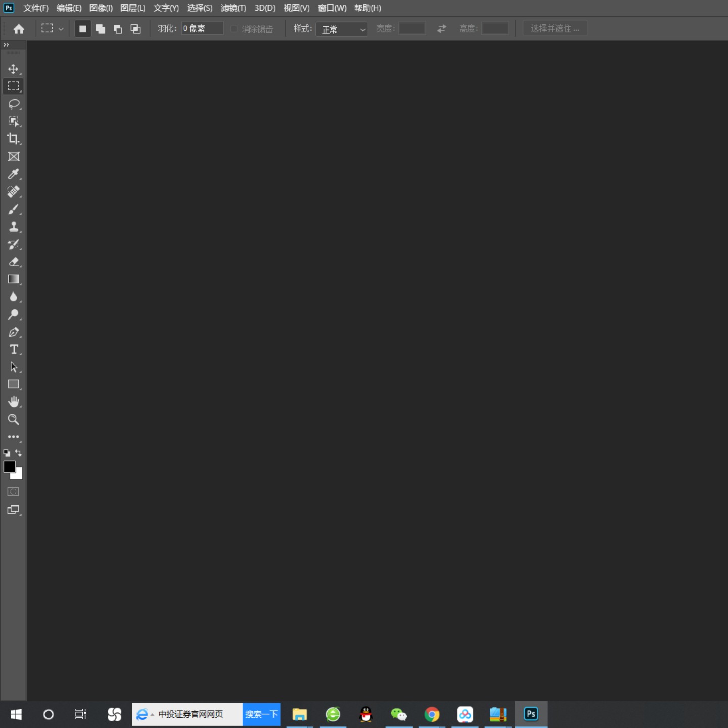Expand the toolbar with double arrows
The width and height of the screenshot is (728, 728).
[x=7, y=45]
